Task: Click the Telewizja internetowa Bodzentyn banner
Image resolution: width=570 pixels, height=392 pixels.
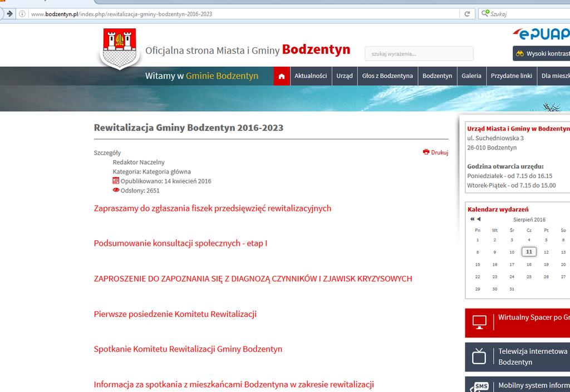Action: 517,357
